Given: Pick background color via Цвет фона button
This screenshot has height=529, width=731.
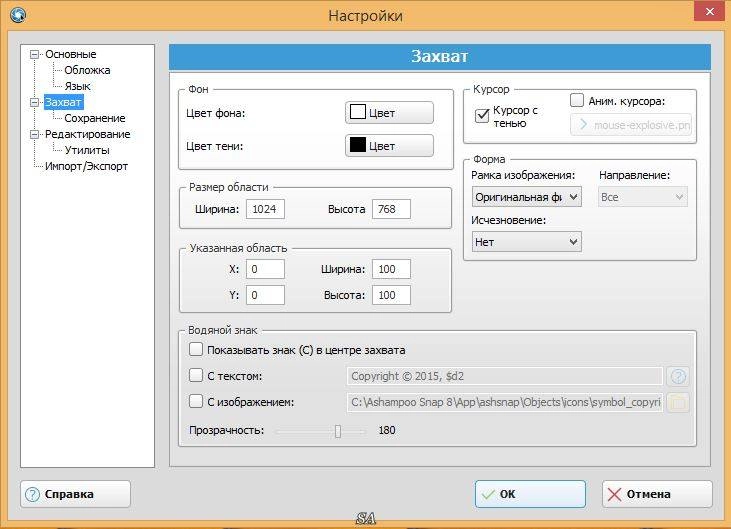Looking at the screenshot, I should click(389, 112).
